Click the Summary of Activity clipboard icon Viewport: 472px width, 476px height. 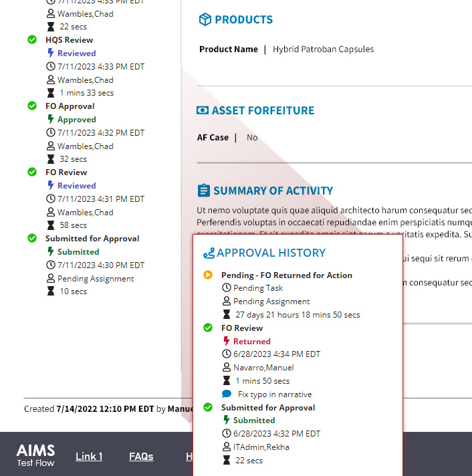pos(204,191)
